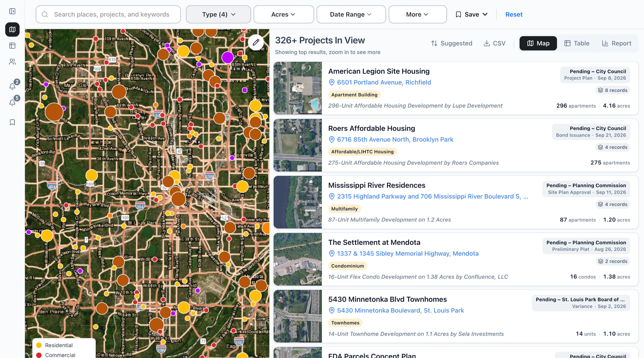Image resolution: width=644 pixels, height=358 pixels.
Task: Download results as CSV
Action: [495, 43]
